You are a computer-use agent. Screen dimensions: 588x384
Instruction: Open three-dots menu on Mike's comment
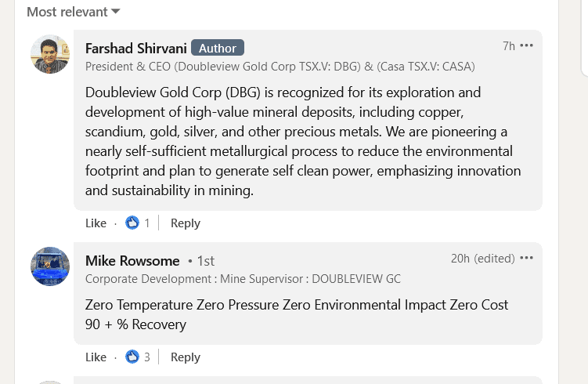point(527,258)
